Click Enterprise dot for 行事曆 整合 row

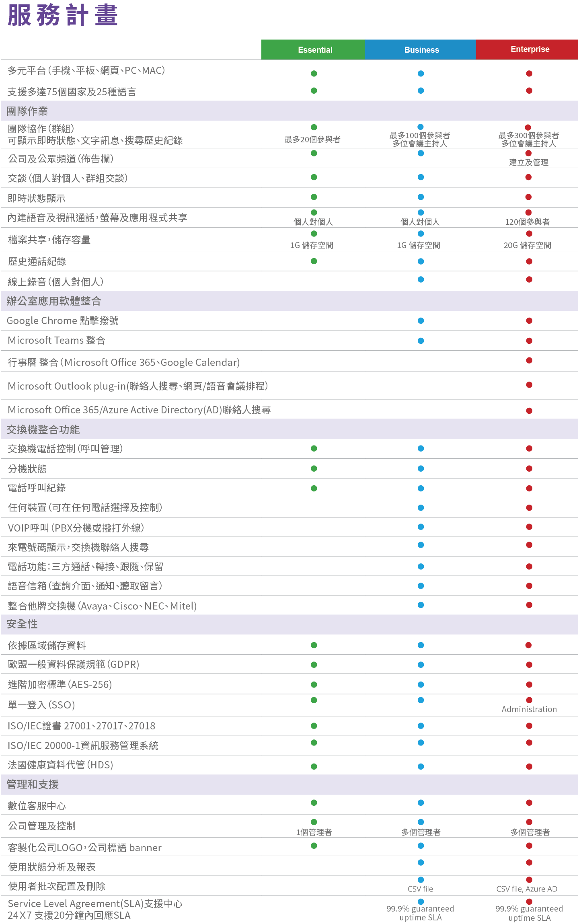click(529, 360)
